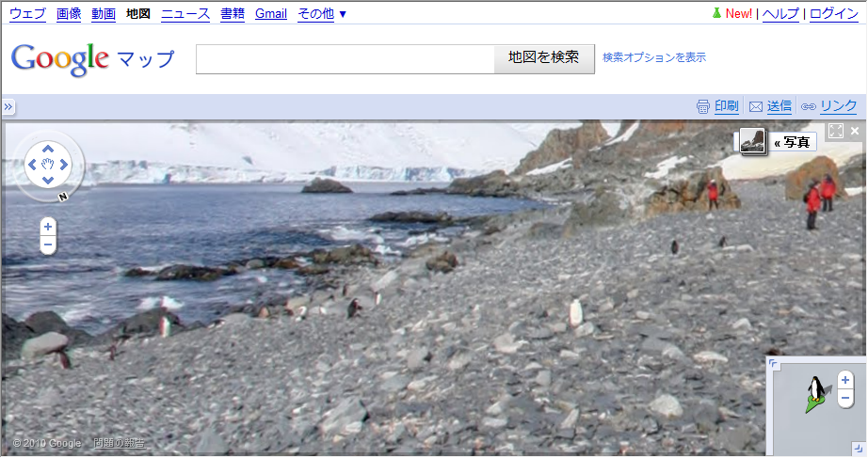Zoom in with the Street View plus button

coord(48,227)
